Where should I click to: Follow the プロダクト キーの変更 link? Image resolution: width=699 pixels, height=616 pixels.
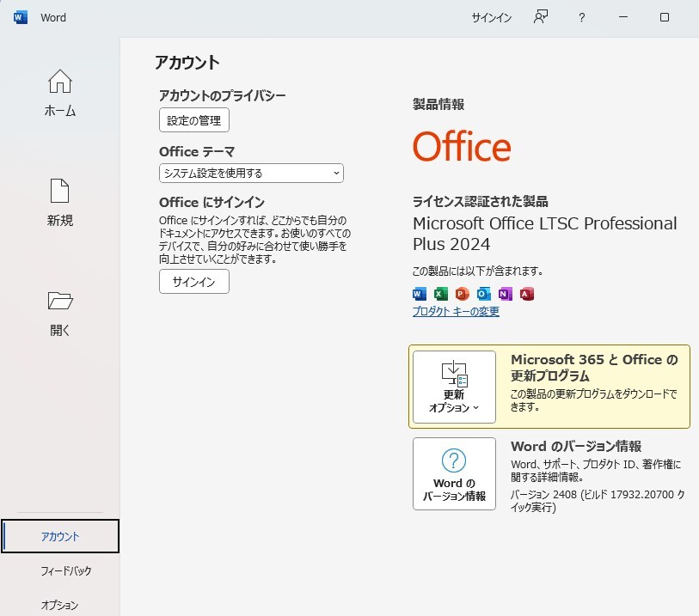pos(456,311)
